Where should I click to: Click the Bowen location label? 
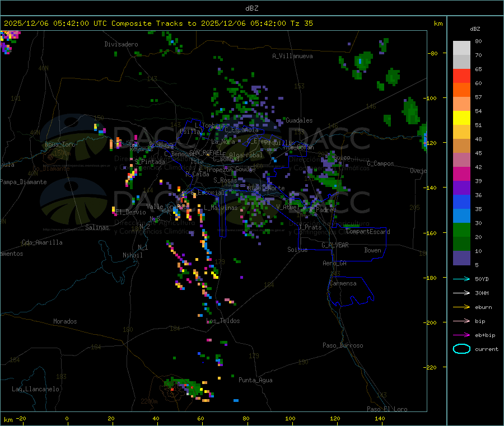[x=372, y=250]
